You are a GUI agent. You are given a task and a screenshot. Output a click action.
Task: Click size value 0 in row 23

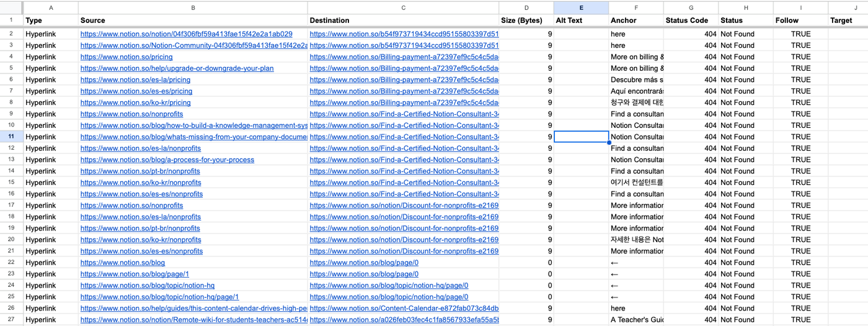point(549,274)
